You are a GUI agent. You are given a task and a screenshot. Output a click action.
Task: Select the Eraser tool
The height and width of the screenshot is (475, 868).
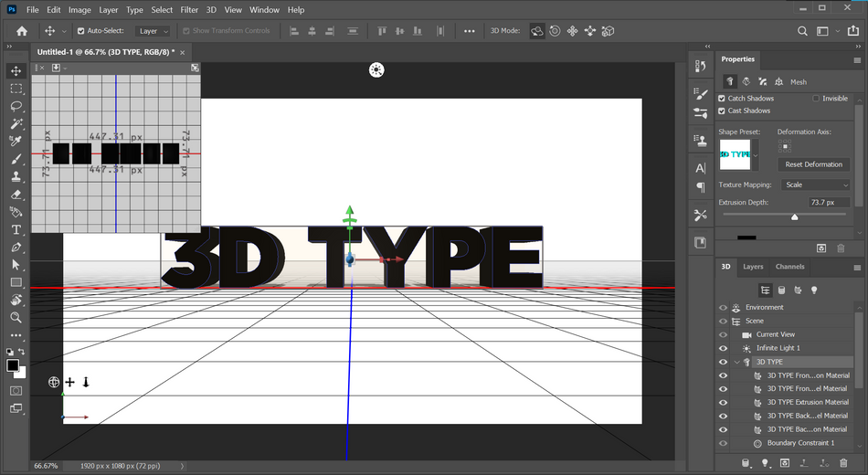pyautogui.click(x=16, y=195)
